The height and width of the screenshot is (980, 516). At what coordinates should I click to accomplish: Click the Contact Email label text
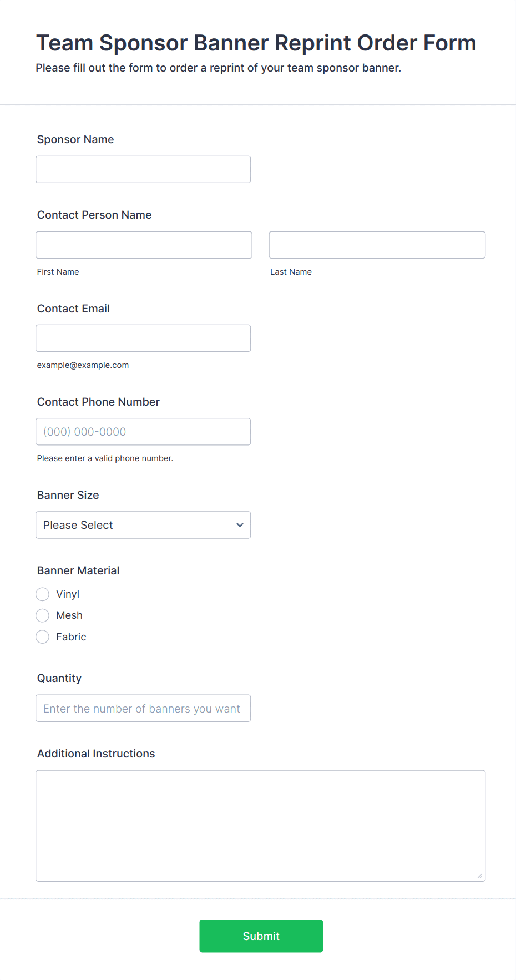click(x=73, y=309)
